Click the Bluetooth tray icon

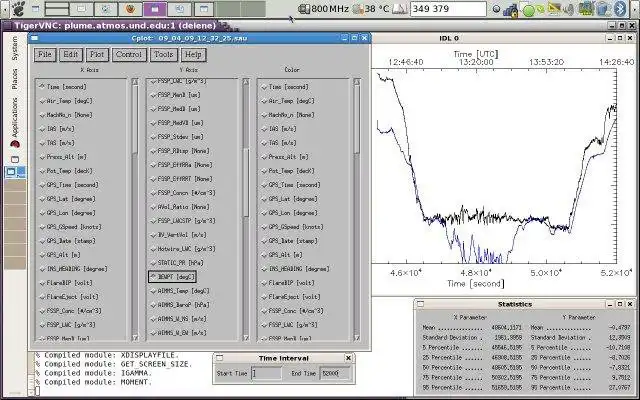click(x=620, y=9)
